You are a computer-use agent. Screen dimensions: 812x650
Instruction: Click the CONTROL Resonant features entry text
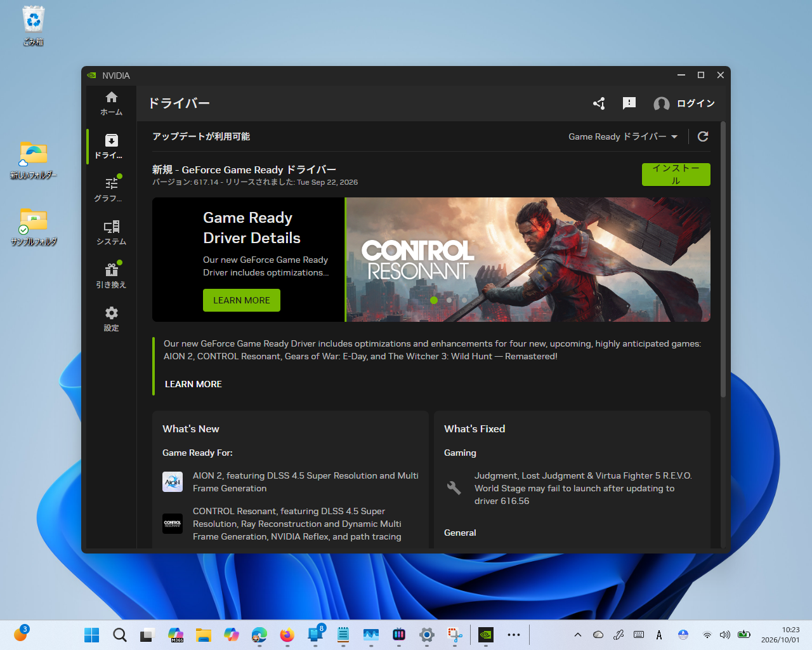[297, 524]
